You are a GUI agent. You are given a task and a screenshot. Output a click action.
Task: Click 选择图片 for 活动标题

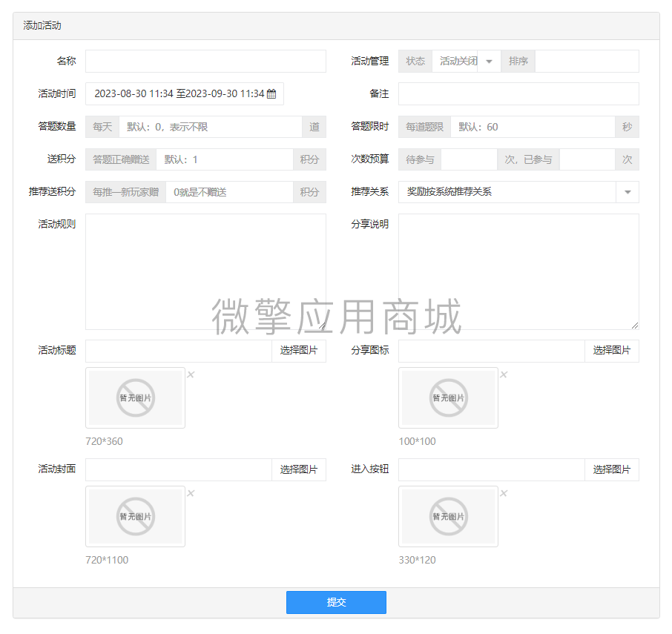coord(299,351)
